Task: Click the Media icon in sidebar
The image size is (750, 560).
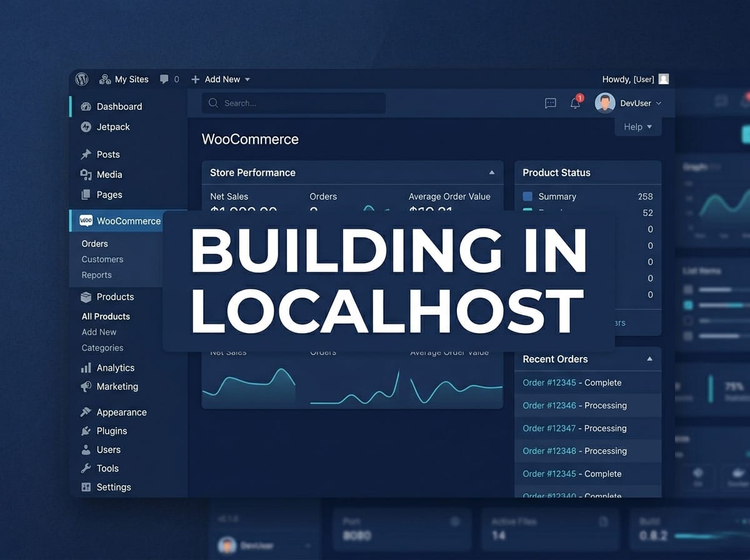Action: [x=86, y=174]
